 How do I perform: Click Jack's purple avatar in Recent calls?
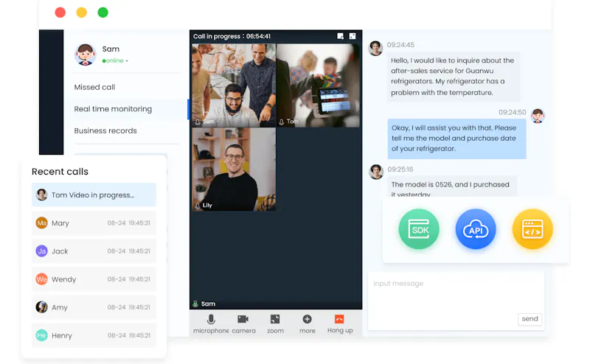pyautogui.click(x=41, y=251)
